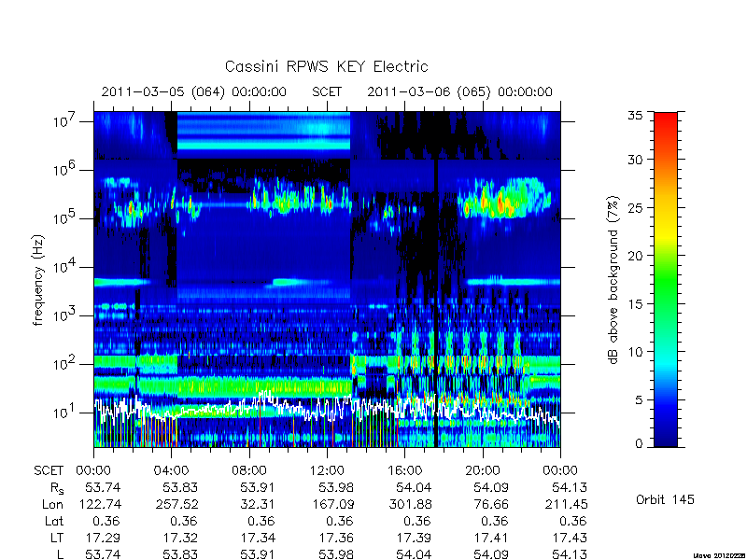Image resolution: width=747 pixels, height=560 pixels.
Task: Click the SCET row header below the plot
Action: tap(49, 471)
